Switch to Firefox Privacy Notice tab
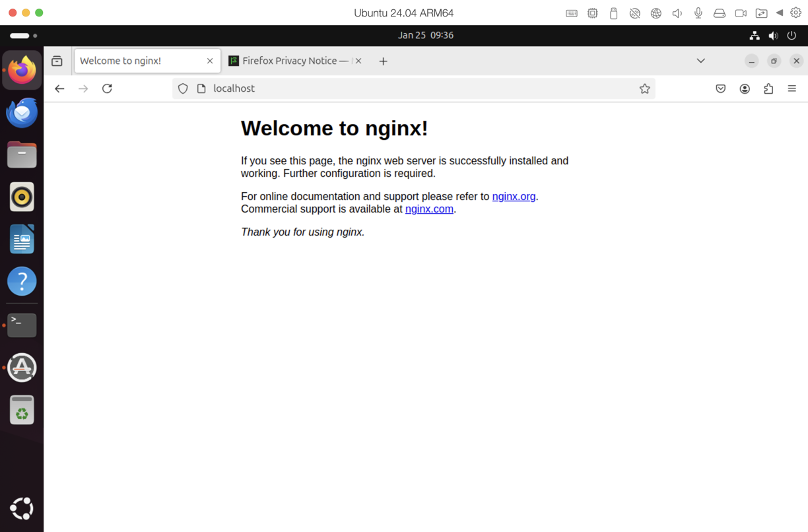The height and width of the screenshot is (532, 808). [x=296, y=61]
